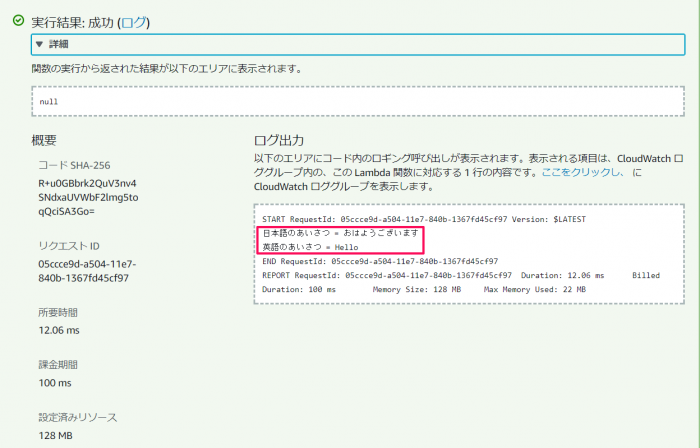Click the 関数の実行から返された結果 description sentence
This screenshot has width=700, height=448.
[x=167, y=69]
